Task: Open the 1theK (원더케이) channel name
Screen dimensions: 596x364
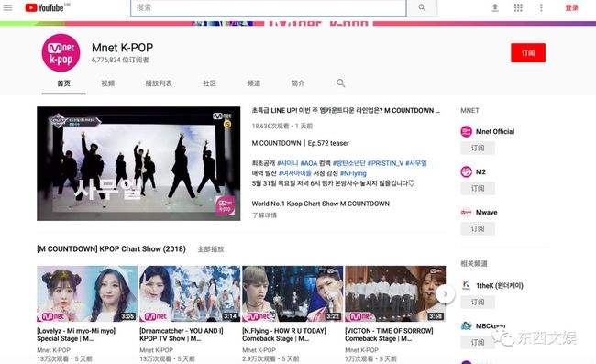Action: click(x=500, y=285)
